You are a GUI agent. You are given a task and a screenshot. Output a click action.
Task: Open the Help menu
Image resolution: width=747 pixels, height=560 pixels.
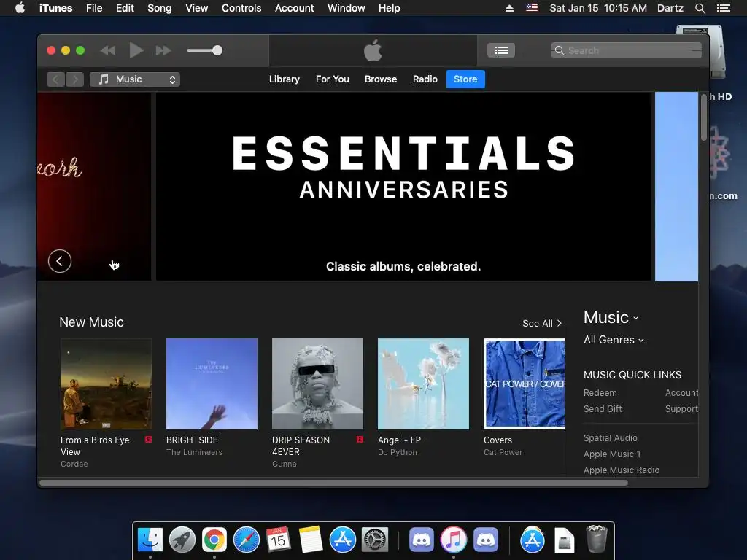pos(390,8)
